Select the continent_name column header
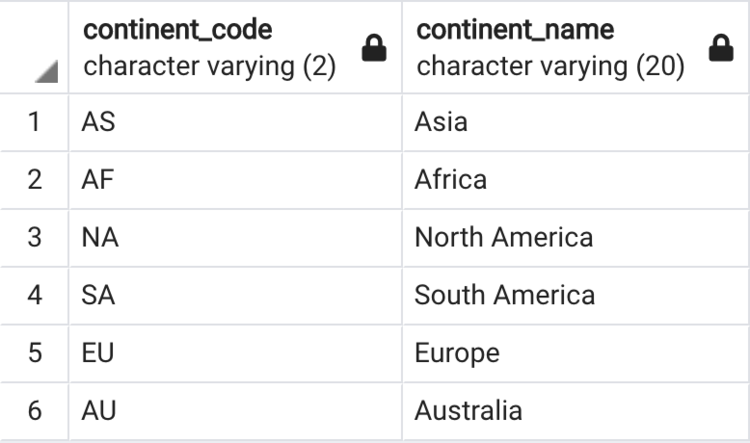The image size is (750, 443). [x=550, y=48]
